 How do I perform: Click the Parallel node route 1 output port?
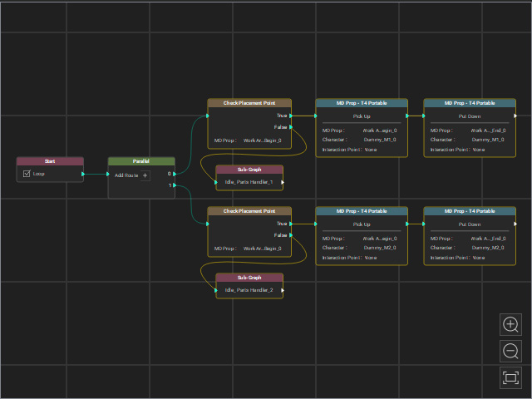tap(175, 185)
